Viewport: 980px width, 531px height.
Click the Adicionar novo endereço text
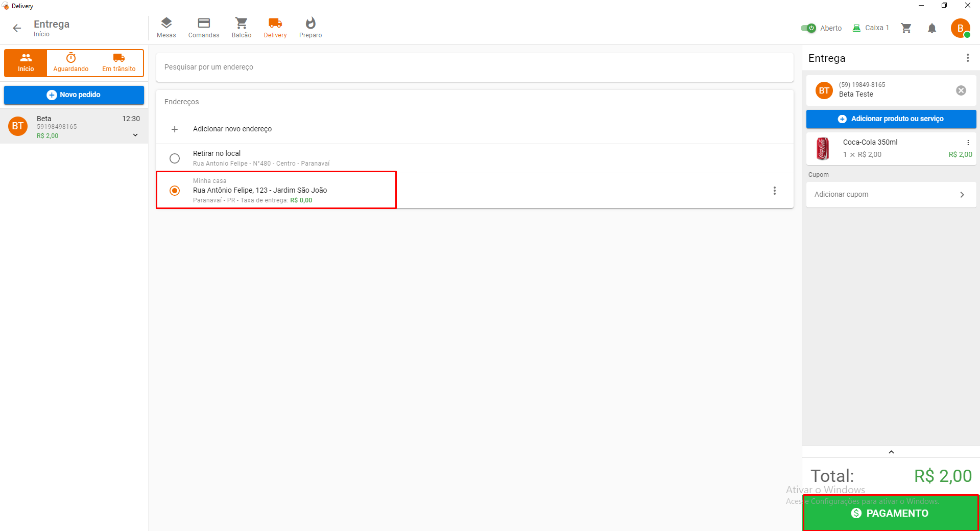coord(232,129)
